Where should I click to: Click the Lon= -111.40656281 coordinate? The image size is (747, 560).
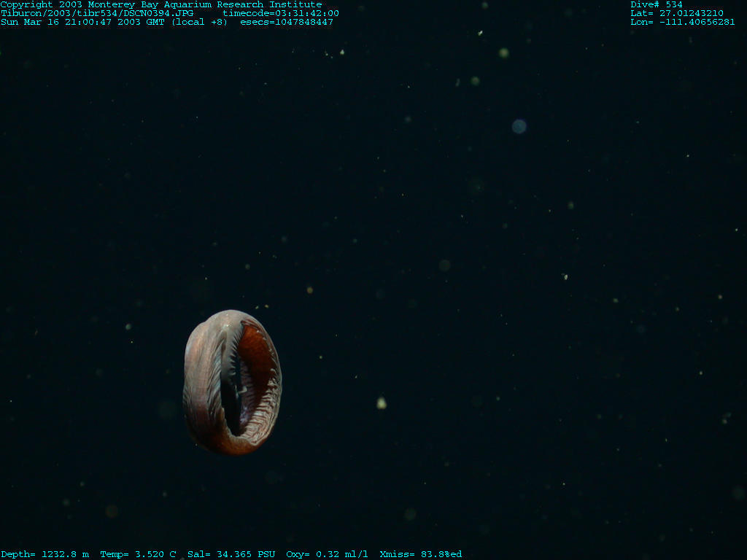click(x=683, y=22)
